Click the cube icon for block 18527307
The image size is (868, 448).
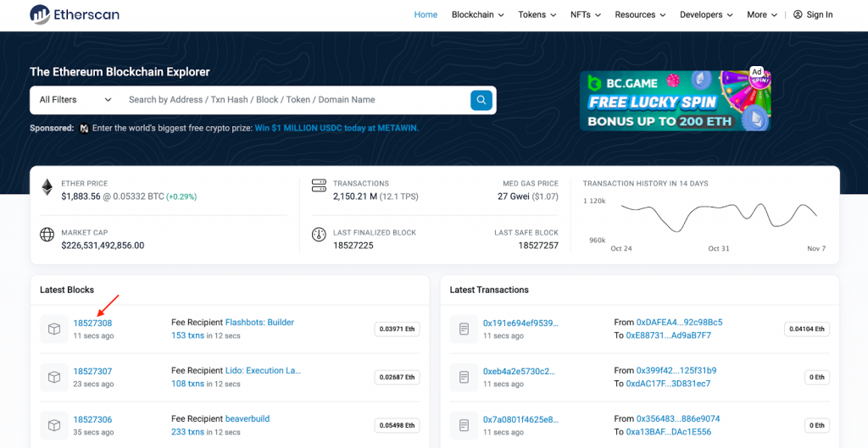coord(54,377)
